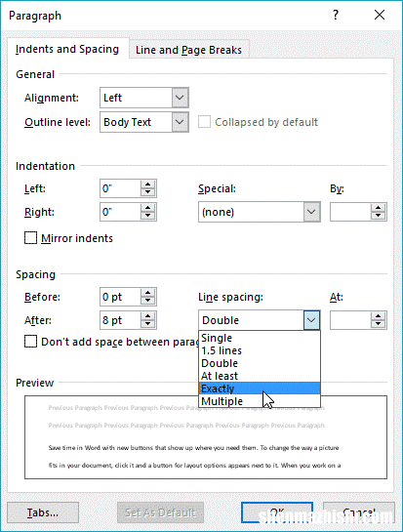This screenshot has height=532, width=403.
Task: Open the Outline level dropdown
Action: point(180,122)
